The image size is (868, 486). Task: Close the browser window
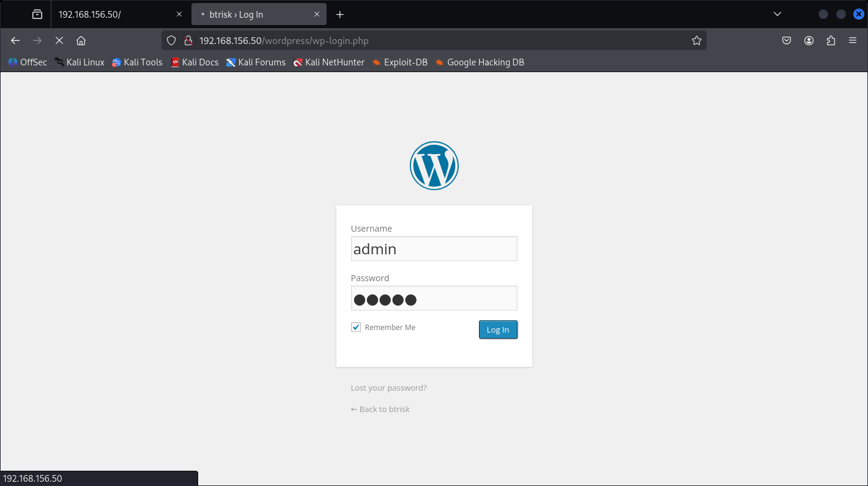point(858,14)
